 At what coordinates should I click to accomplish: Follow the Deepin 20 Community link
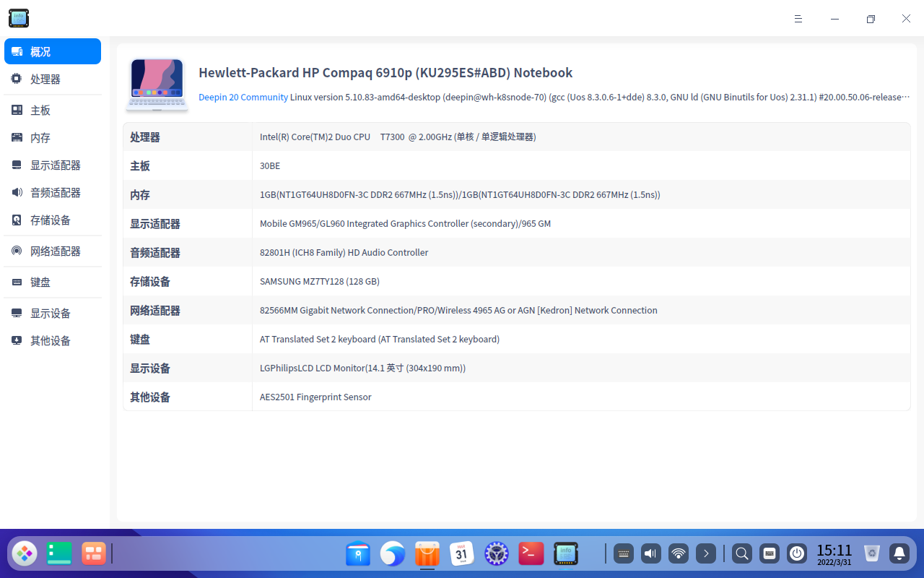pyautogui.click(x=243, y=97)
